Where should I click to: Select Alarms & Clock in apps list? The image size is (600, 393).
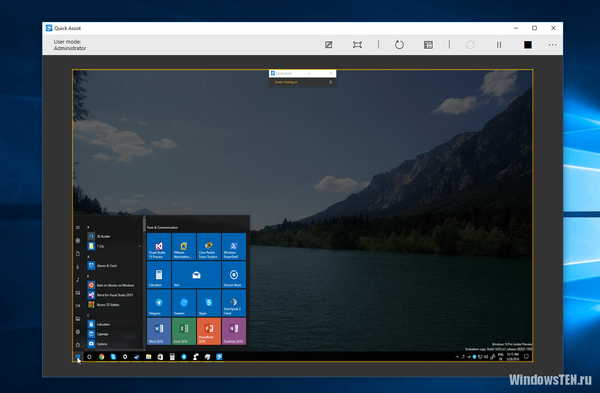(114, 266)
